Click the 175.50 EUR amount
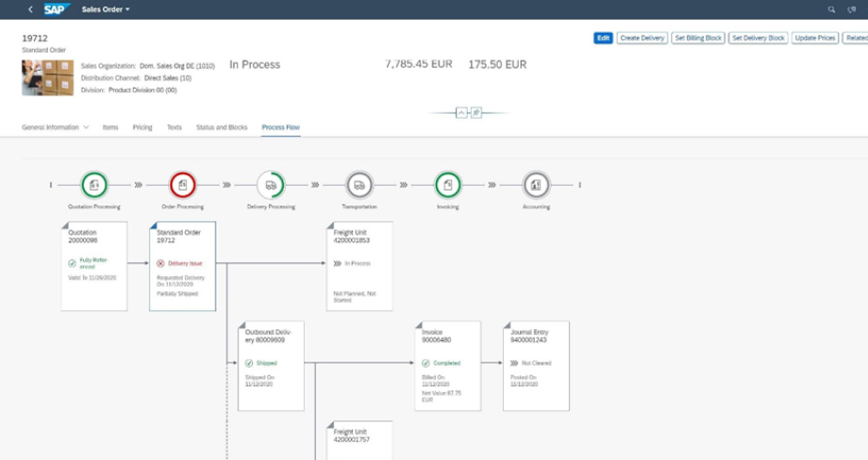Screen dimensions: 868x460 497,65
